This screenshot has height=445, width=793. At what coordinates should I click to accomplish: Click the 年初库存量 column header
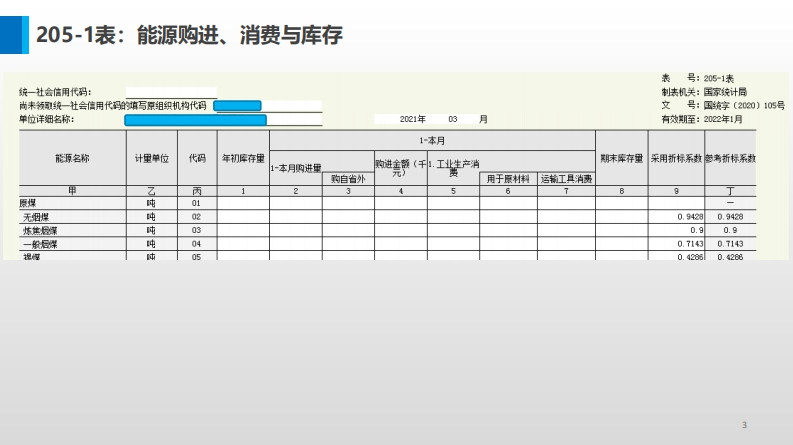click(x=243, y=158)
